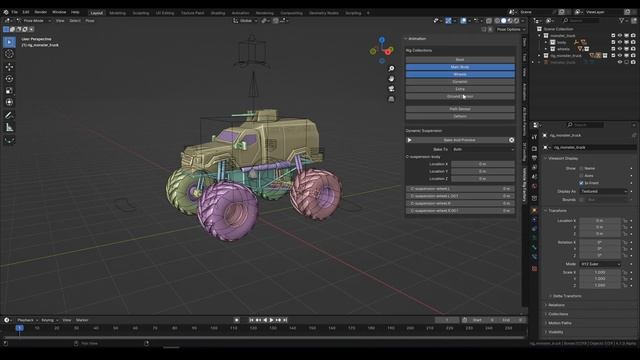
Task: Click the outliner filter funnel icon
Action: point(622,20)
